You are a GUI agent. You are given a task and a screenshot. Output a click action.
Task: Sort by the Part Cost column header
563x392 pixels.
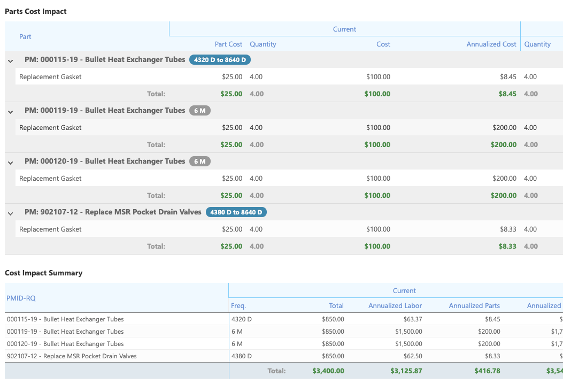click(x=228, y=44)
